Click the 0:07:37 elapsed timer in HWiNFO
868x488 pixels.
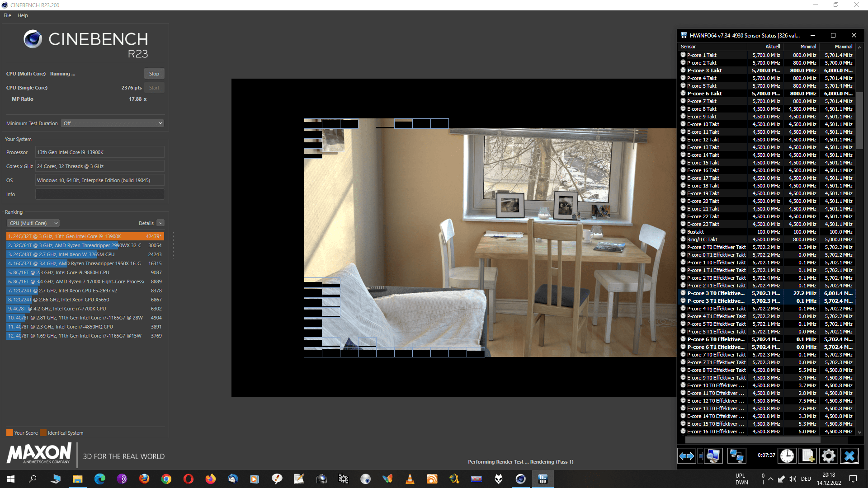coord(766,455)
